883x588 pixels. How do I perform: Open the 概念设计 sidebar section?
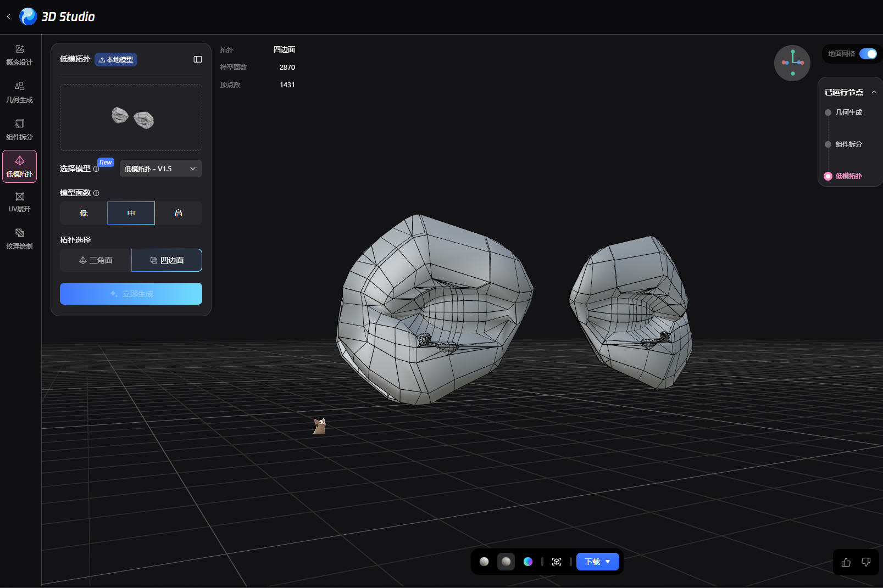19,55
